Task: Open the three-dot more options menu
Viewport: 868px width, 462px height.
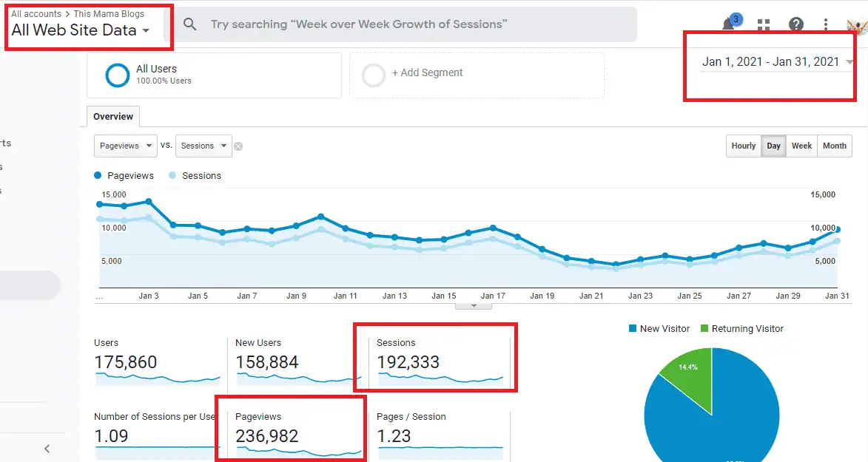Action: pyautogui.click(x=826, y=24)
